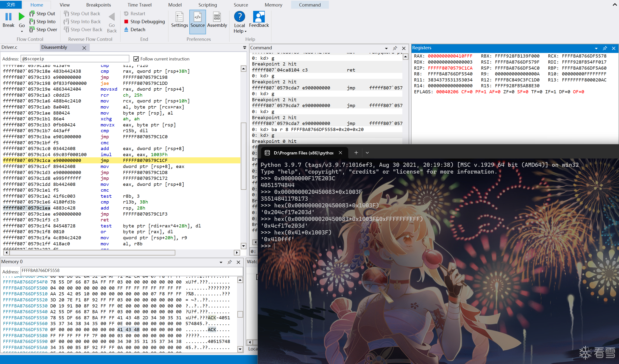This screenshot has height=364, width=619.
Task: Open the Disassembly tab list dropdown
Action: 244,48
